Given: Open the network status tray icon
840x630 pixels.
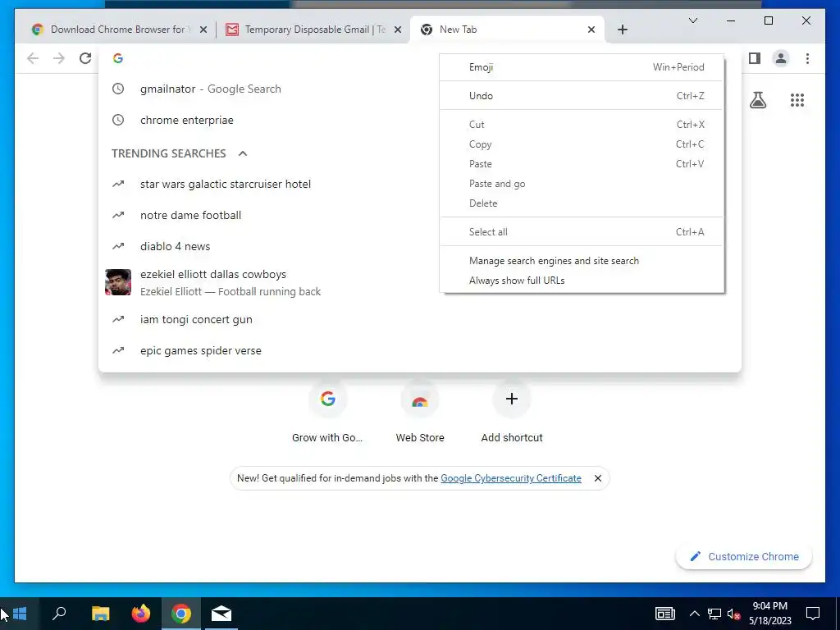Looking at the screenshot, I should click(714, 614).
